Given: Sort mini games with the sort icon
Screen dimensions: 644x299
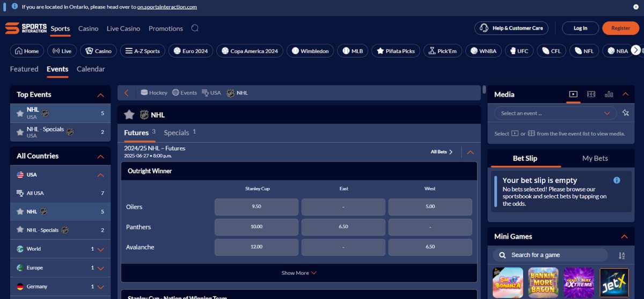Looking at the screenshot, I should click(621, 256).
